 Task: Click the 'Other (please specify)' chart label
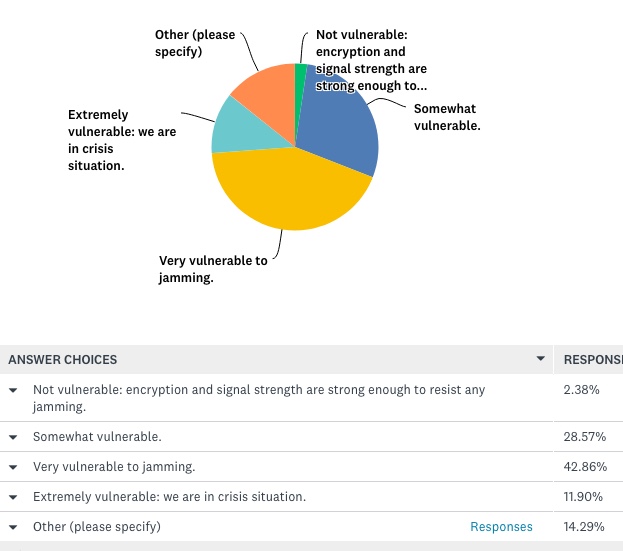(x=195, y=43)
